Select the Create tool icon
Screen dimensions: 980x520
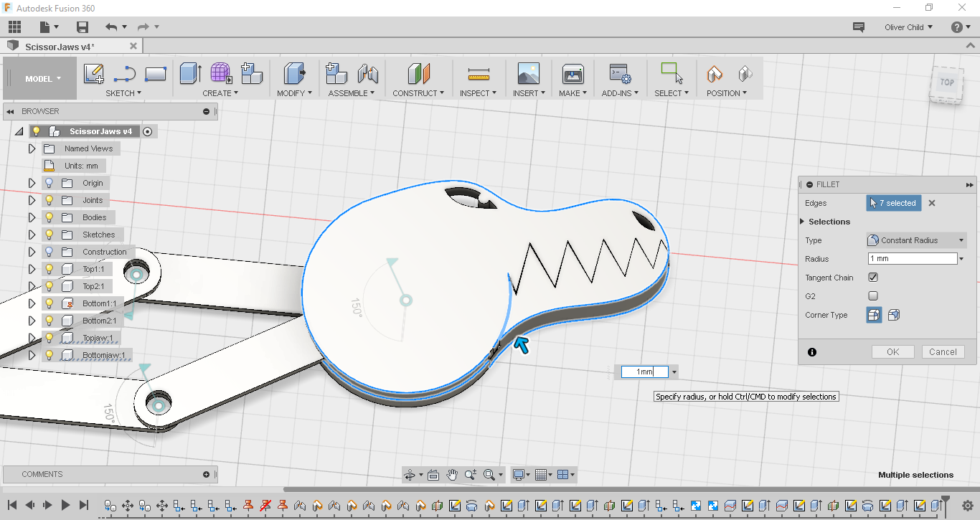coord(189,74)
